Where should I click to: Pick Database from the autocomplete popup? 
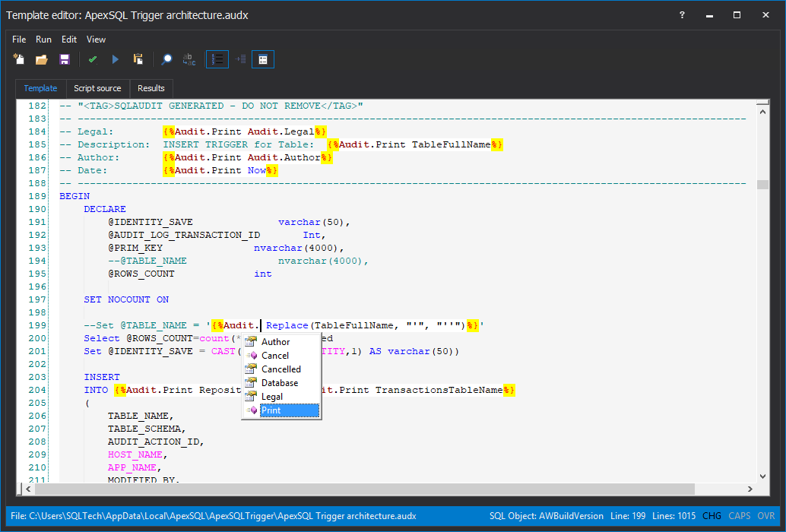[x=279, y=383]
